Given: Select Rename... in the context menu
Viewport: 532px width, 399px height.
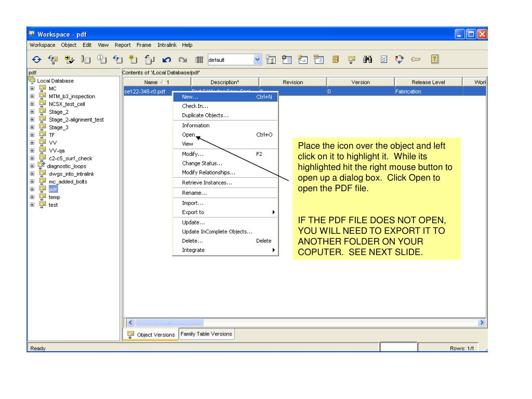Looking at the screenshot, I should (225, 193).
